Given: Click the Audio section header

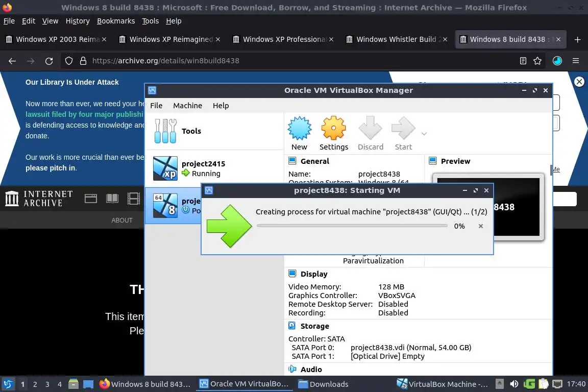Looking at the screenshot, I should (x=311, y=370).
